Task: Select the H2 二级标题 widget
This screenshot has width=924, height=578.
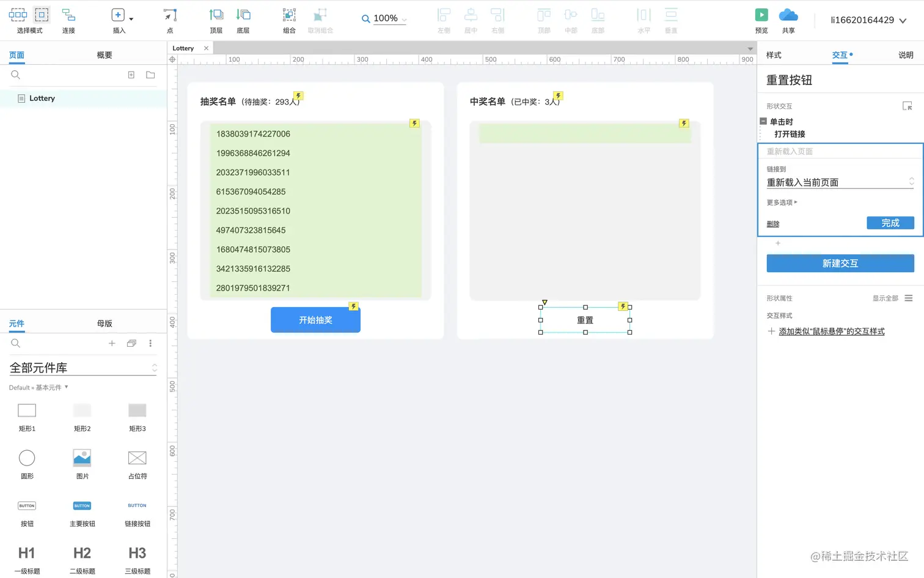Action: pyautogui.click(x=82, y=560)
